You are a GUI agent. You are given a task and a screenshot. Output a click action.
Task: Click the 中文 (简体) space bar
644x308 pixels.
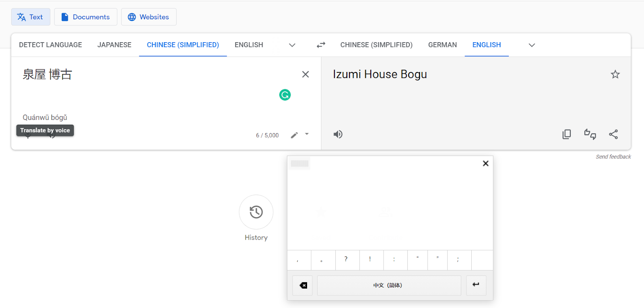389,285
